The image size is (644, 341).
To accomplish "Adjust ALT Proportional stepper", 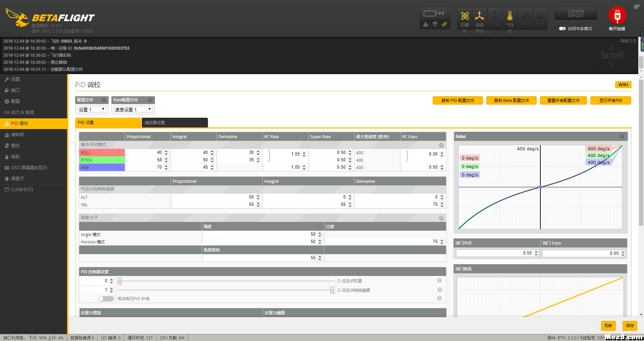I will point(258,197).
